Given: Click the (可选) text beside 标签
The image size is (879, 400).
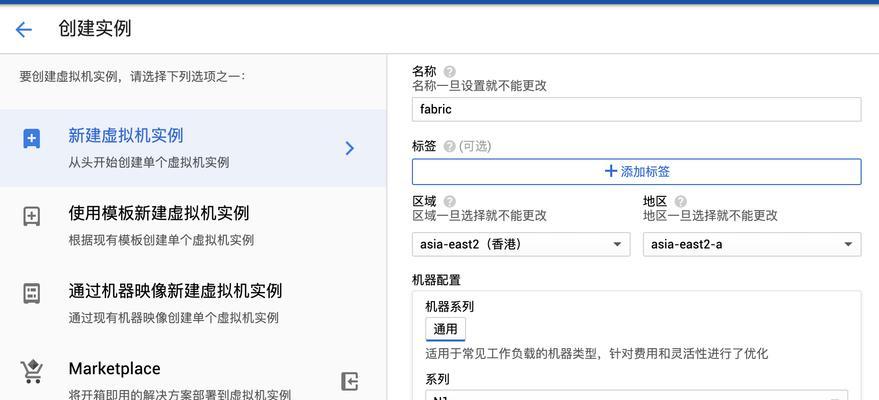Looking at the screenshot, I should click(x=475, y=146).
